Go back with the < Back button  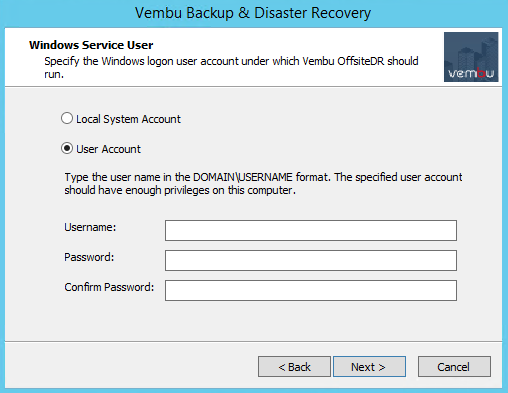tap(294, 367)
